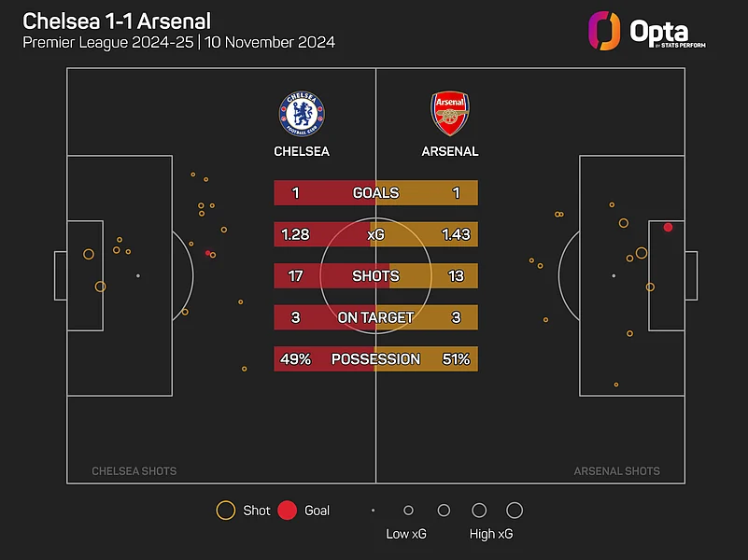The image size is (748, 560).
Task: Click the CHELSEA SHOTS pitch label
Action: [x=134, y=471]
